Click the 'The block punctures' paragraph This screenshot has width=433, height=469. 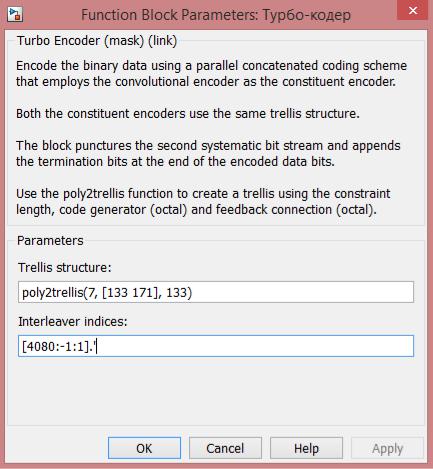tap(208, 153)
